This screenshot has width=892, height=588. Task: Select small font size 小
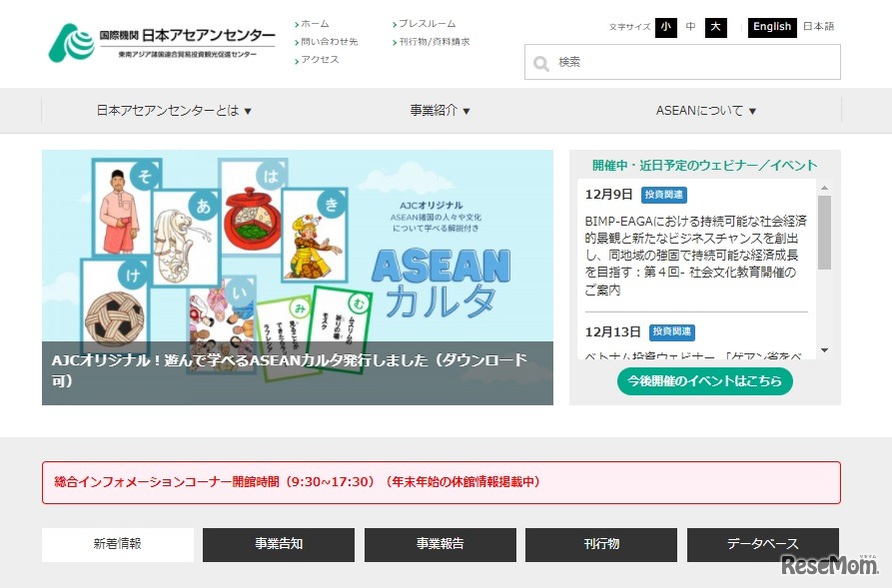665,27
